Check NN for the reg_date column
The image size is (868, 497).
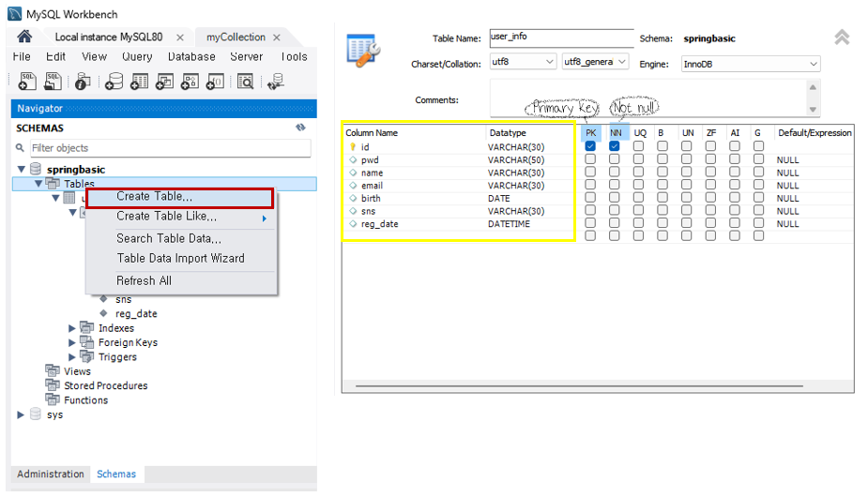pos(614,222)
